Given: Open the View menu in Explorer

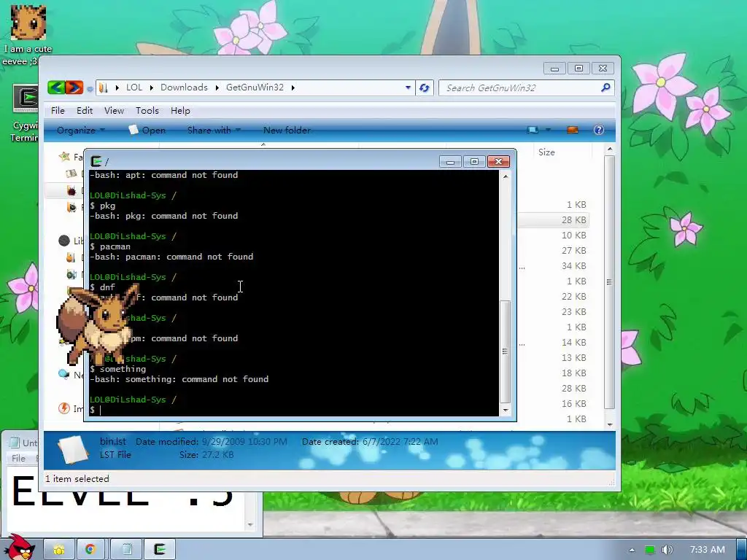Looking at the screenshot, I should (114, 111).
